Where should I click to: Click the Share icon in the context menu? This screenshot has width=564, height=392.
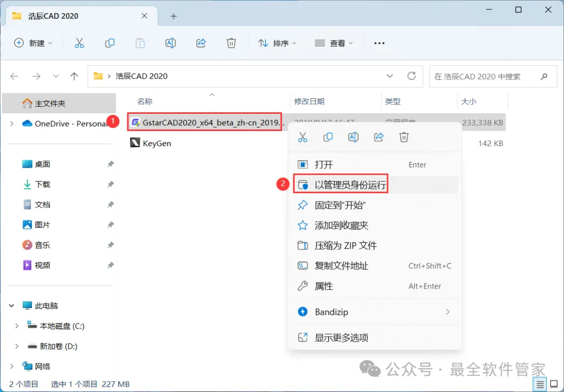[x=379, y=137]
